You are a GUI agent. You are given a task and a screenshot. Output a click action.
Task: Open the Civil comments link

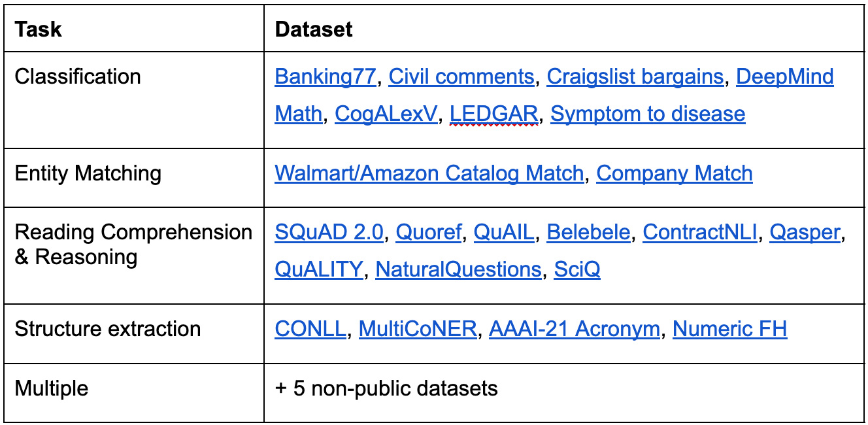(x=461, y=76)
